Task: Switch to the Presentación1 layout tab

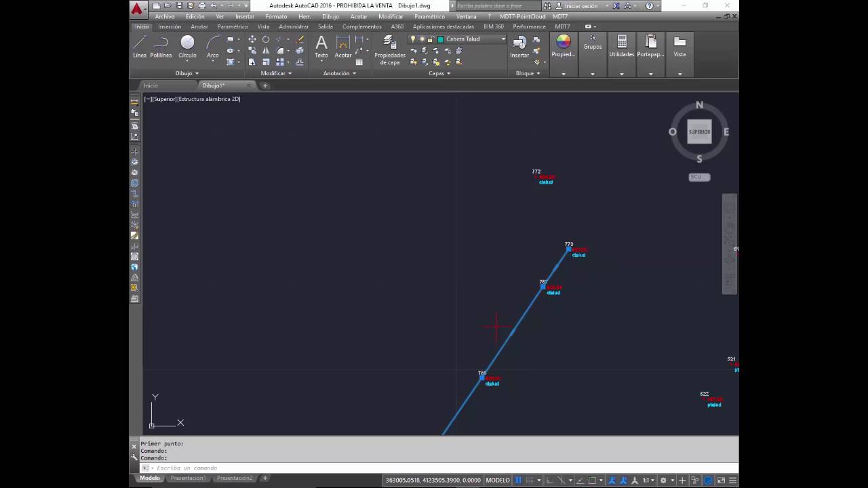Action: [188, 478]
